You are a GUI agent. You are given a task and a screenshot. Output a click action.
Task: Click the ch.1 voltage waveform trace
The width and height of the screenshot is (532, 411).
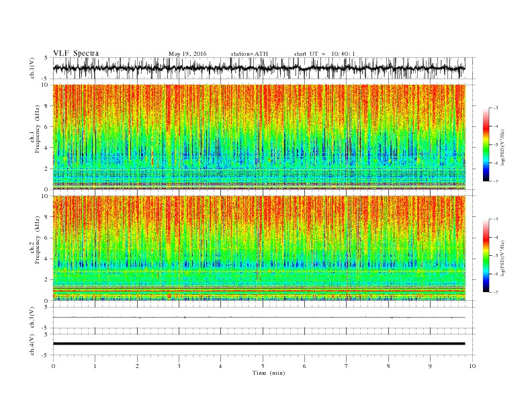(x=259, y=68)
